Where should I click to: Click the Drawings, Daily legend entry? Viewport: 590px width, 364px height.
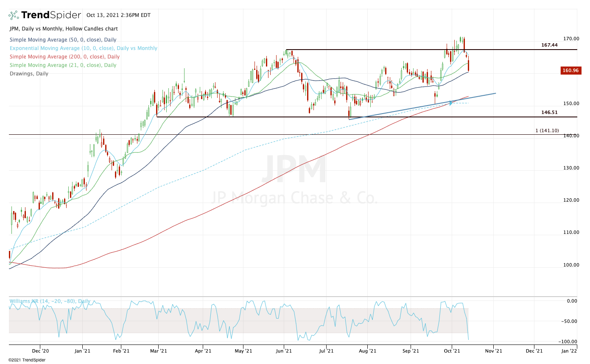[x=29, y=74]
